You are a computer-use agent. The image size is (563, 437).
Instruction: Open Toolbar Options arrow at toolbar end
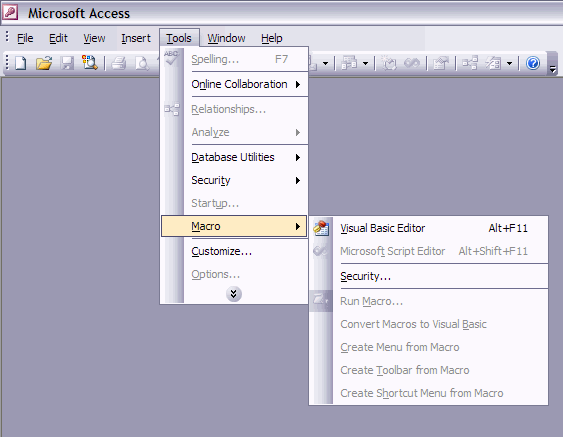coord(553,64)
